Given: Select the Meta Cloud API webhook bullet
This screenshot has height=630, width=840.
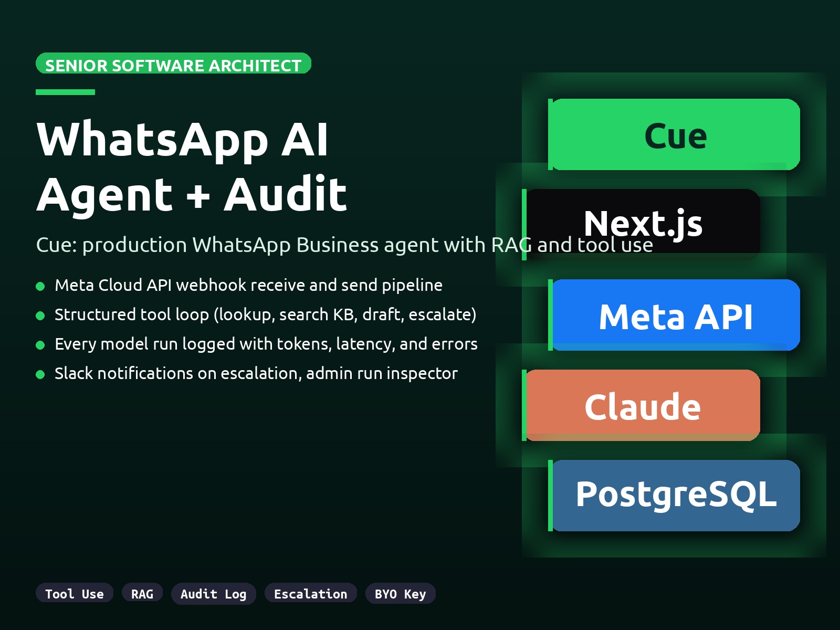Looking at the screenshot, I should (248, 285).
